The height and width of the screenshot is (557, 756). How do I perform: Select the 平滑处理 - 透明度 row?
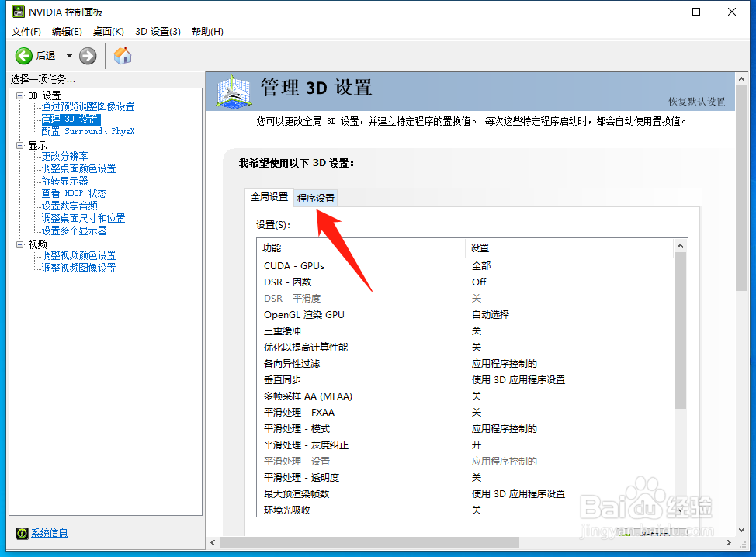466,478
